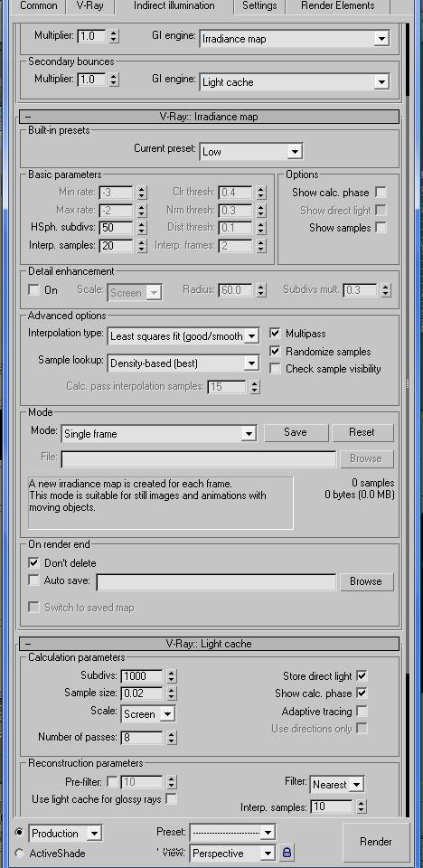Screen dimensions: 423x868
Task: Enable Auto save checkbox
Action: click(x=34, y=580)
